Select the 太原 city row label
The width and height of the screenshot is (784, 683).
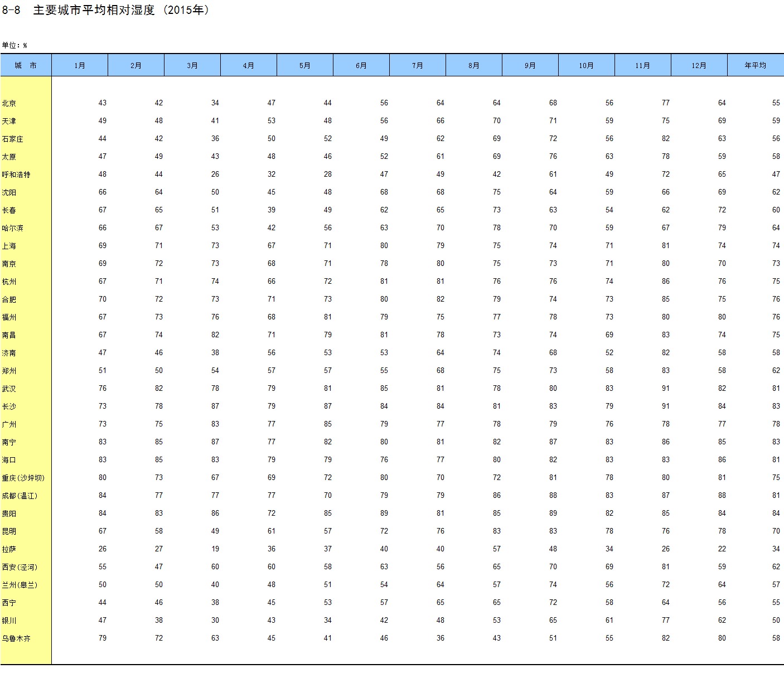pos(9,157)
